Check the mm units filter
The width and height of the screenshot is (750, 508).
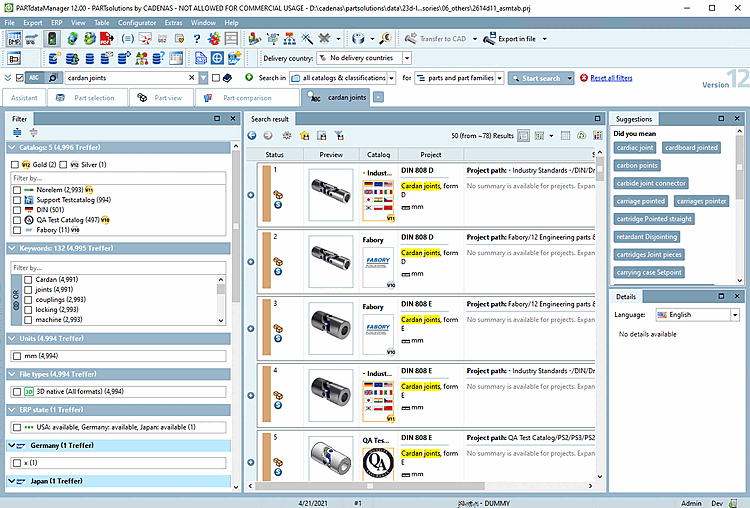pyautogui.click(x=17, y=356)
